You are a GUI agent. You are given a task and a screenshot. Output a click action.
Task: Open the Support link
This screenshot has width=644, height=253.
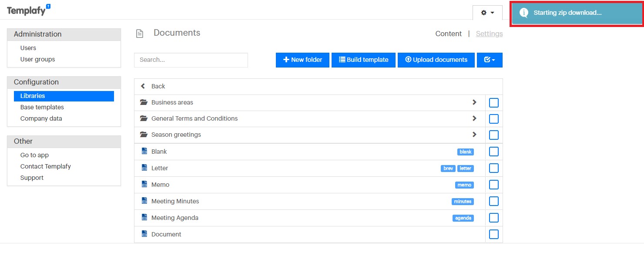click(32, 178)
